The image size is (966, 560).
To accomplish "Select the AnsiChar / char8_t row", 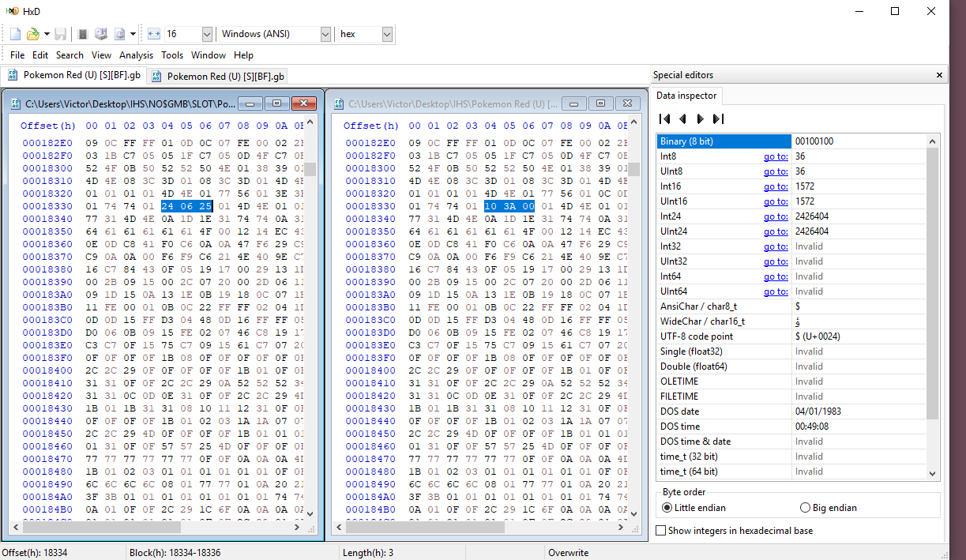I will click(791, 306).
